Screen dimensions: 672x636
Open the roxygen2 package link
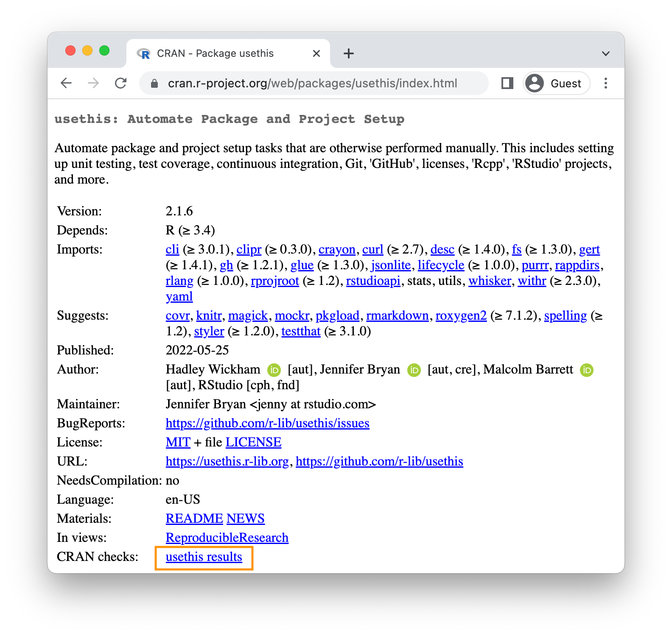(461, 315)
